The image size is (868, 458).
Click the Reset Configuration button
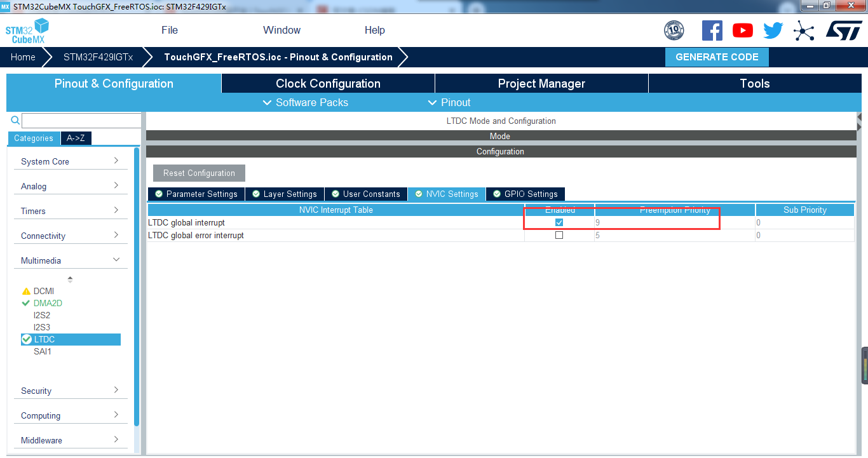199,173
